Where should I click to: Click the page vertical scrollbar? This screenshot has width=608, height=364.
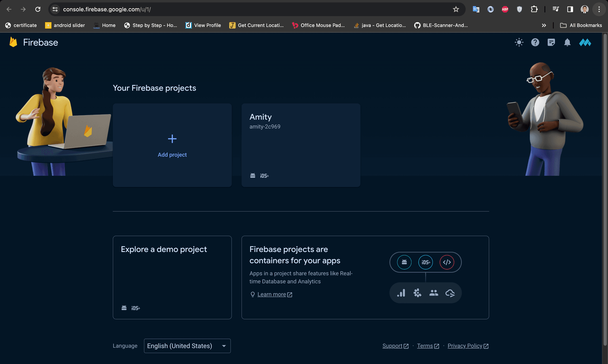tap(605, 190)
